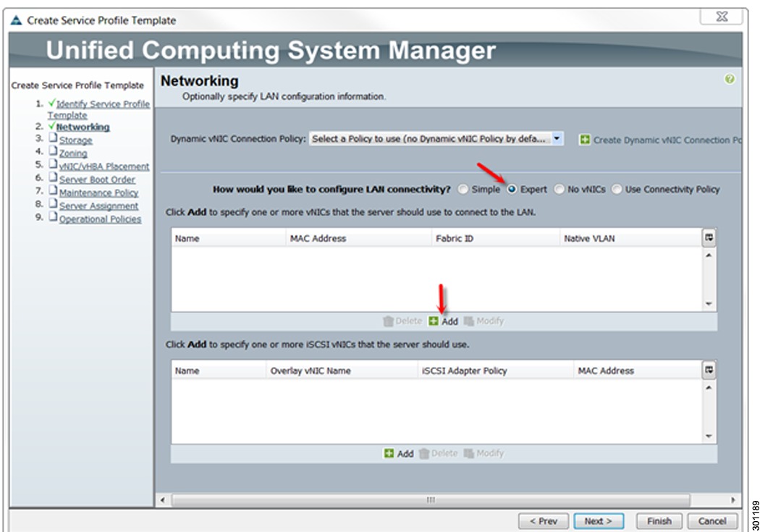
Task: Click iSCSI table scroll down arrow
Action: tap(709, 436)
